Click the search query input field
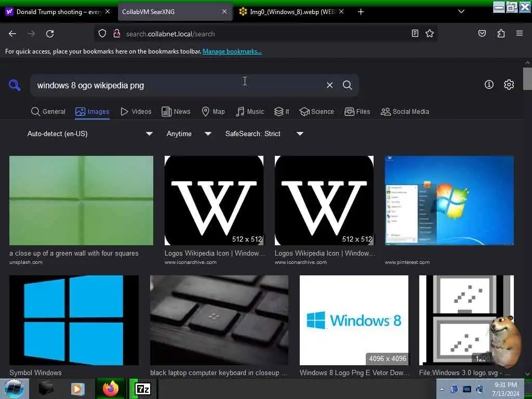 [177, 85]
